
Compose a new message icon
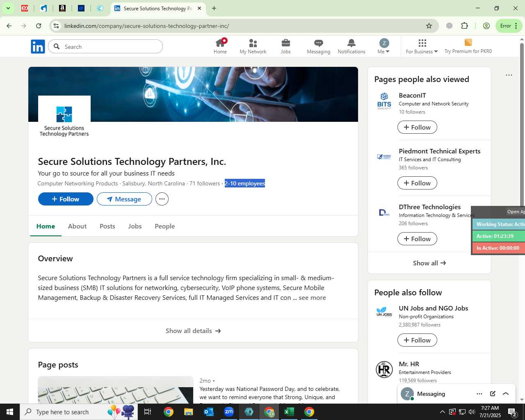click(x=493, y=394)
